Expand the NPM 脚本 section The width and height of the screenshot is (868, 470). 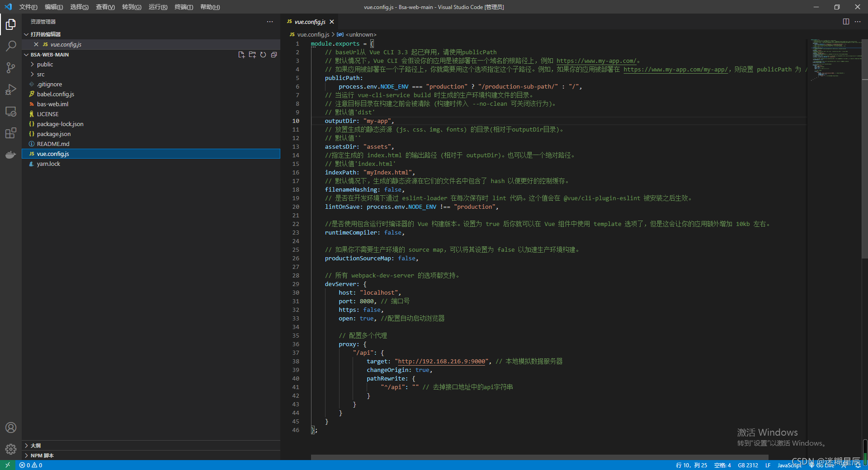click(x=151, y=456)
